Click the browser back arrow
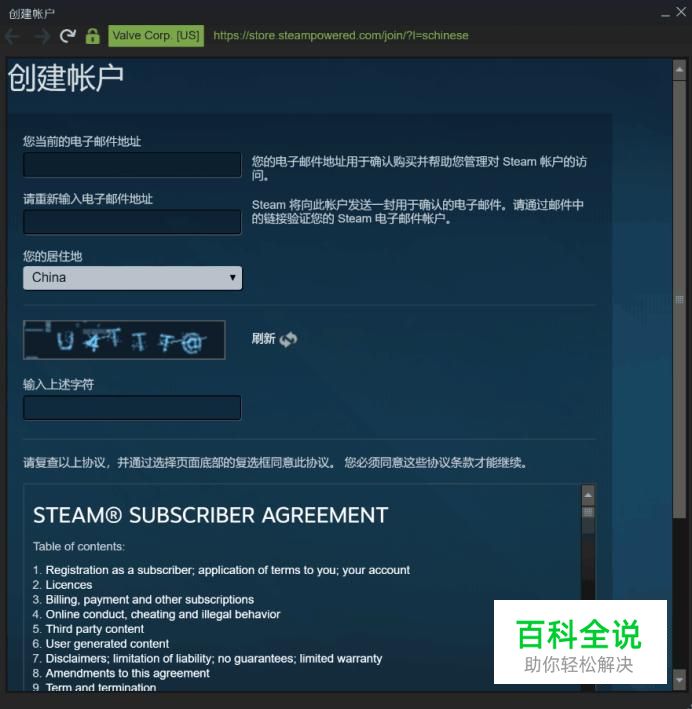Viewport: 692px width, 709px height. 13,36
